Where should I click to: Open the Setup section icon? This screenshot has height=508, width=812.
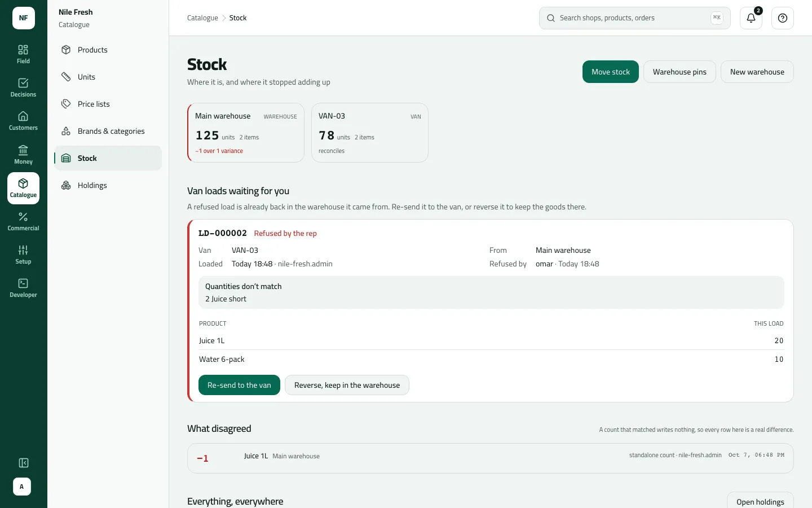(x=23, y=255)
